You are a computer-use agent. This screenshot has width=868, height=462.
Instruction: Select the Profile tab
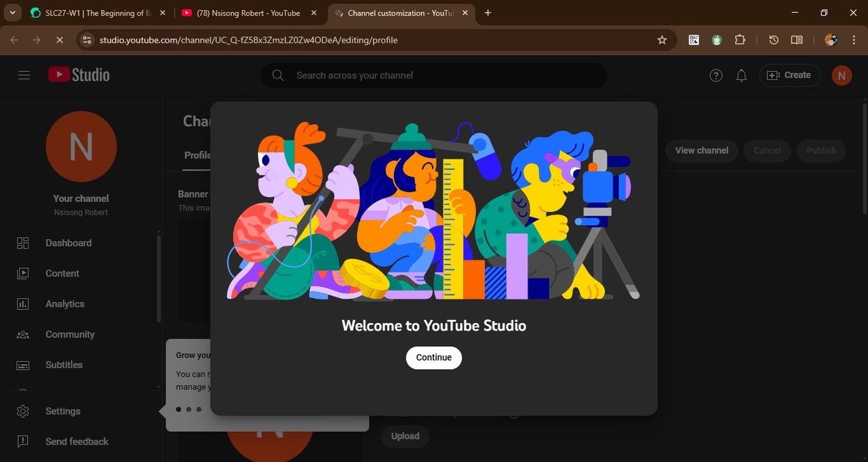pyautogui.click(x=197, y=155)
